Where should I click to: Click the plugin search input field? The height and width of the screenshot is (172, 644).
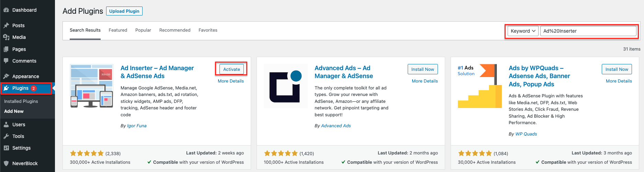[x=588, y=31]
